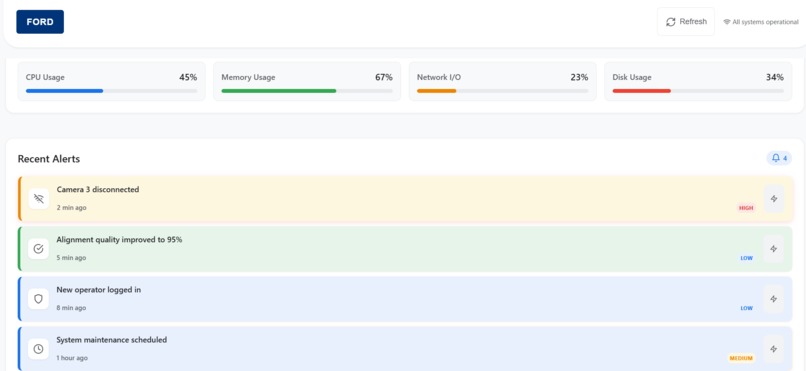The width and height of the screenshot is (806, 371).
Task: Open the 'New operator logged in' alert
Action: pyautogui.click(x=406, y=299)
